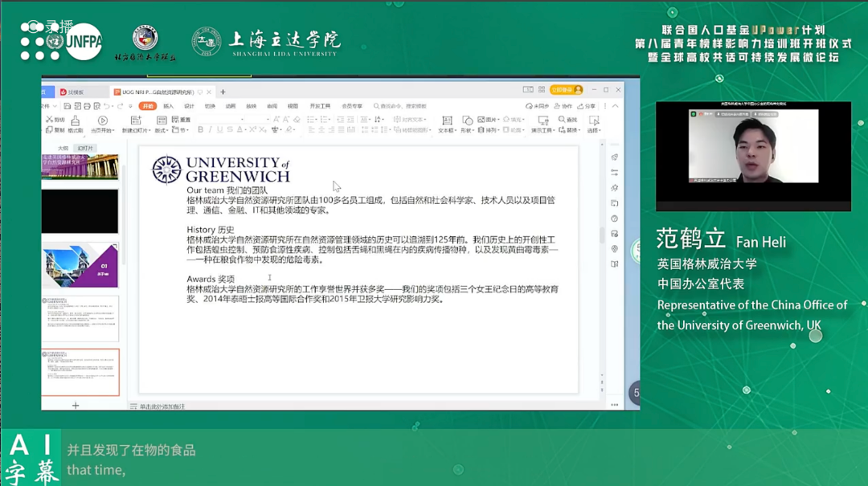Toggle Italic formatting
Viewport: 868px width, 486px height.
(x=210, y=130)
